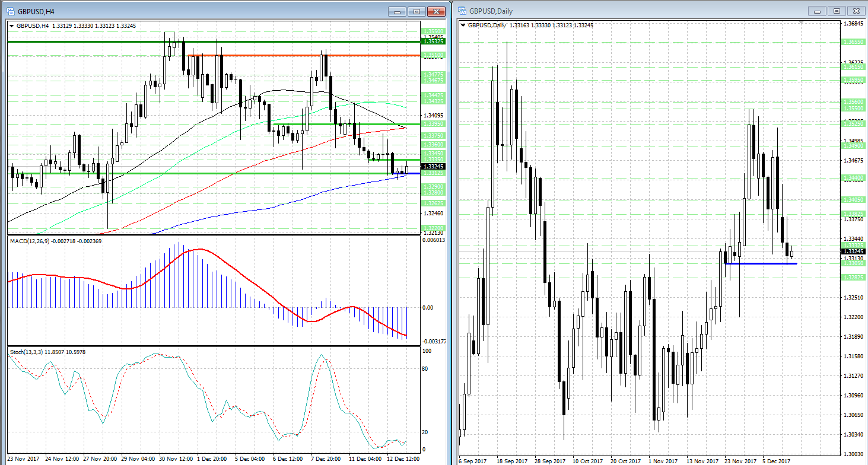Select the blue support line on Daily chart

(759, 263)
